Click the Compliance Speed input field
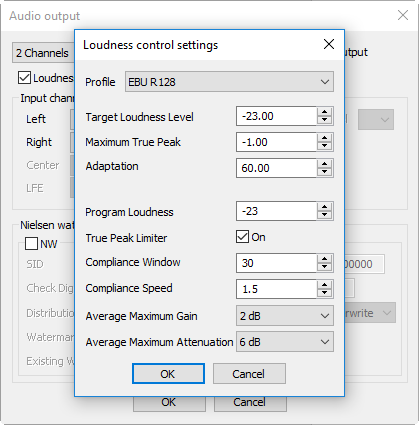The width and height of the screenshot is (419, 425). (276, 289)
